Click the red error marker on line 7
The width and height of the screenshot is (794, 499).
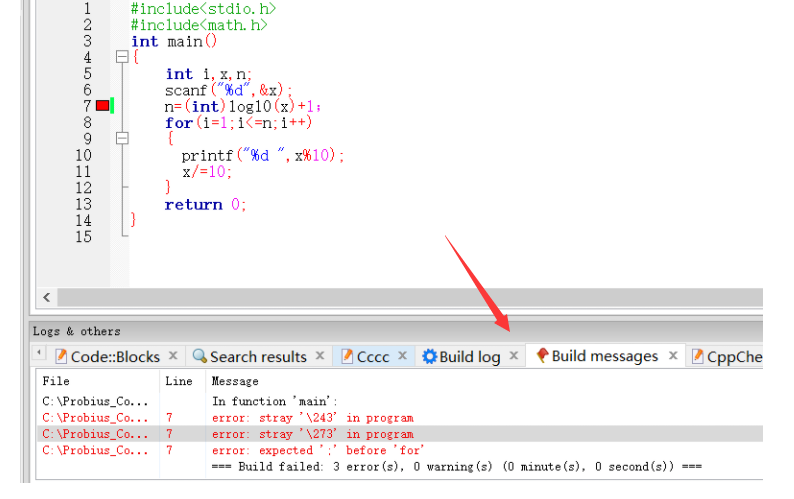pyautogui.click(x=102, y=105)
